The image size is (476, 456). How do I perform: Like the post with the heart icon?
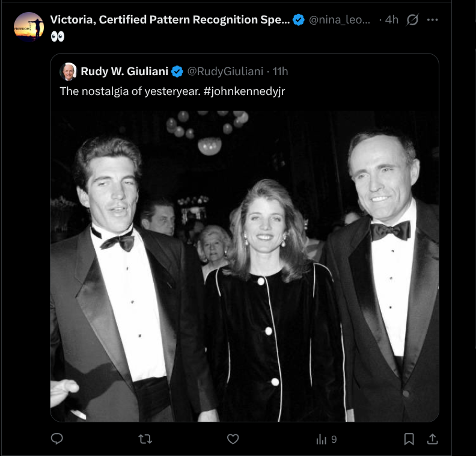[x=233, y=439]
